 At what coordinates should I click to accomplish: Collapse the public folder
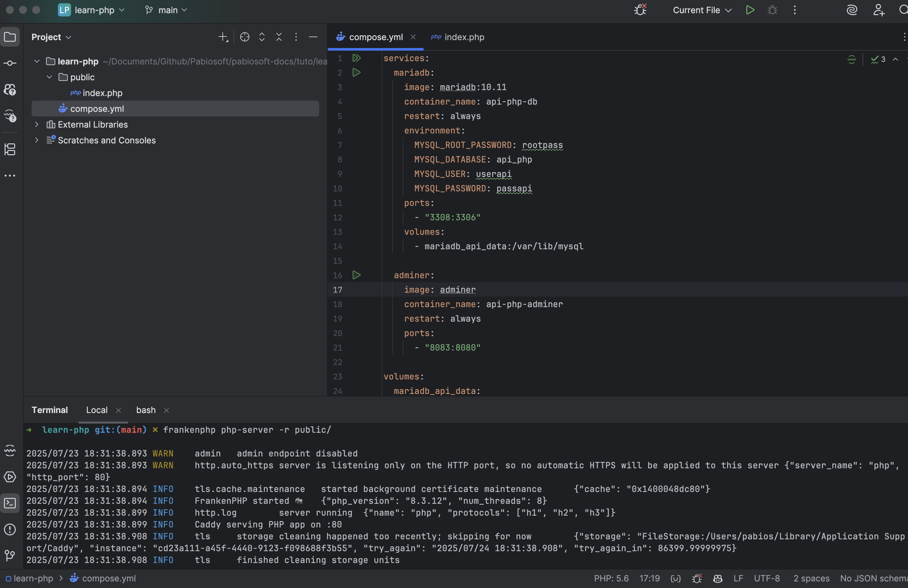tap(49, 77)
